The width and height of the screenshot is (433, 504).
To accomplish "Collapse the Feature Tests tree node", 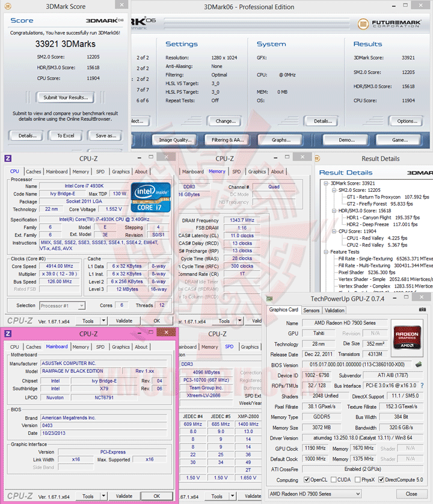I will pyautogui.click(x=326, y=251).
